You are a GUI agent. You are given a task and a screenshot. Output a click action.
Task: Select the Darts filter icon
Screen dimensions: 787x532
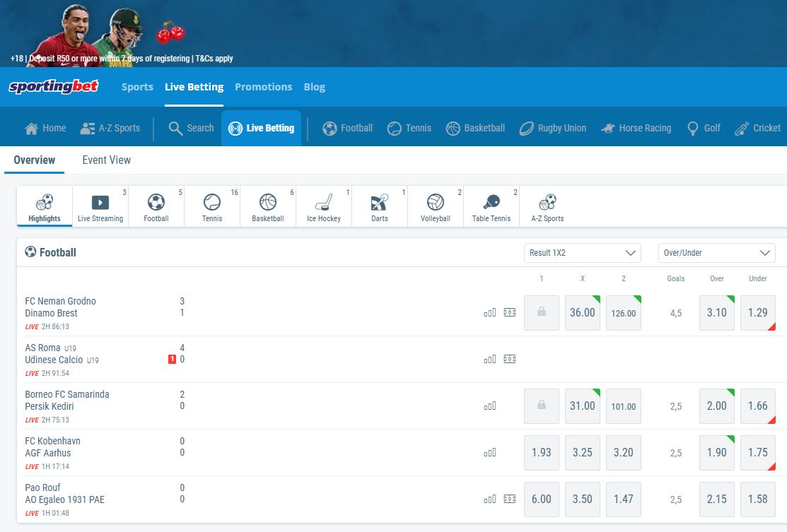click(x=380, y=206)
